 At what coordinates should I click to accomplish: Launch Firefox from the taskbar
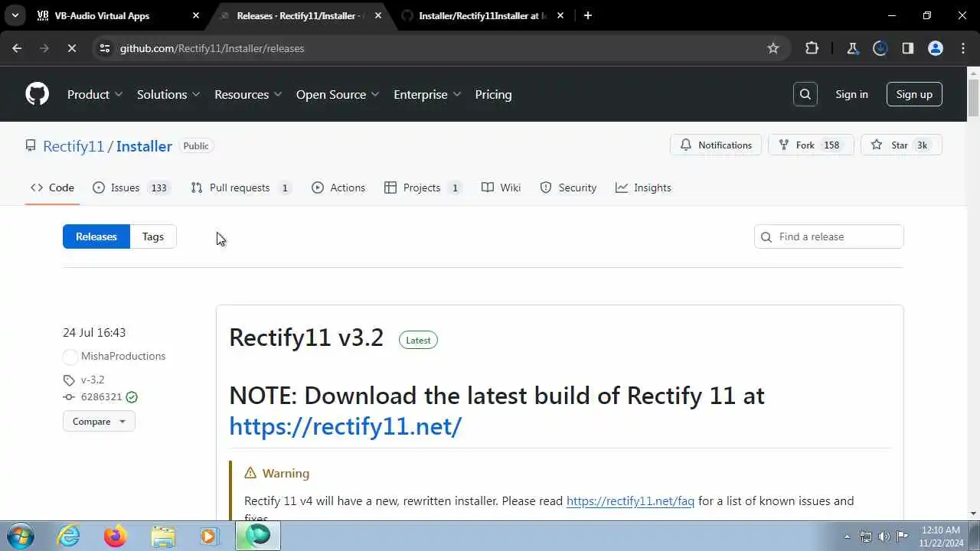click(116, 536)
